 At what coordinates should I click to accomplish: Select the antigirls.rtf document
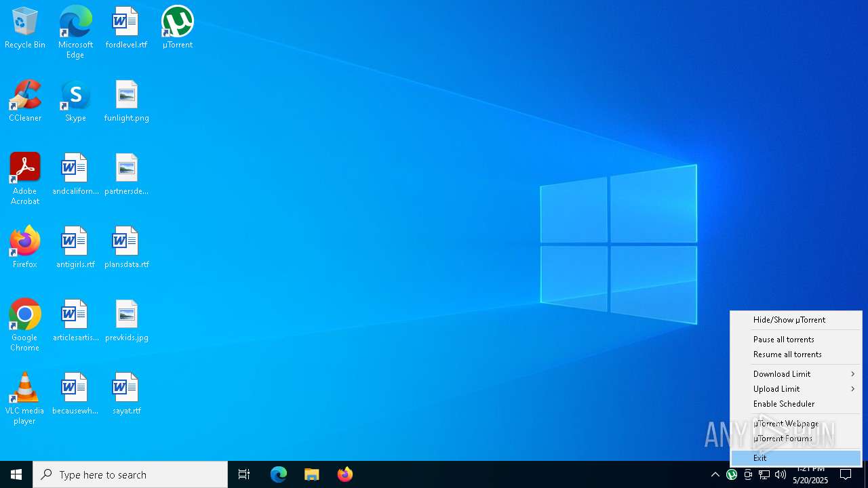coord(75,248)
